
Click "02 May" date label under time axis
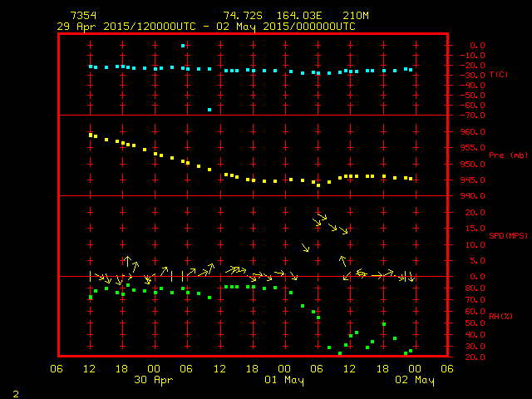[x=415, y=380]
